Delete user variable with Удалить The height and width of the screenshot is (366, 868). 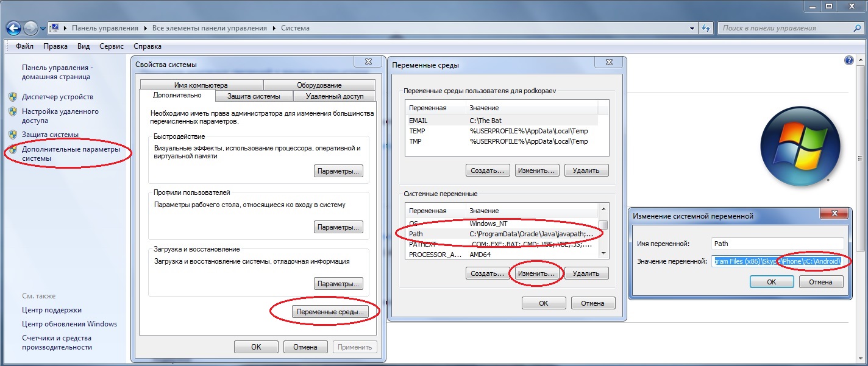[586, 171]
